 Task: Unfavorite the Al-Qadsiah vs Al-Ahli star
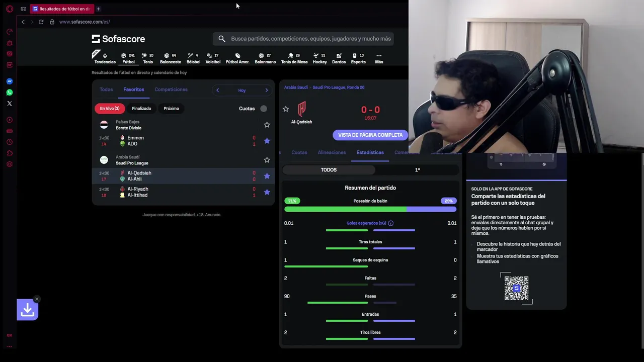point(267,176)
